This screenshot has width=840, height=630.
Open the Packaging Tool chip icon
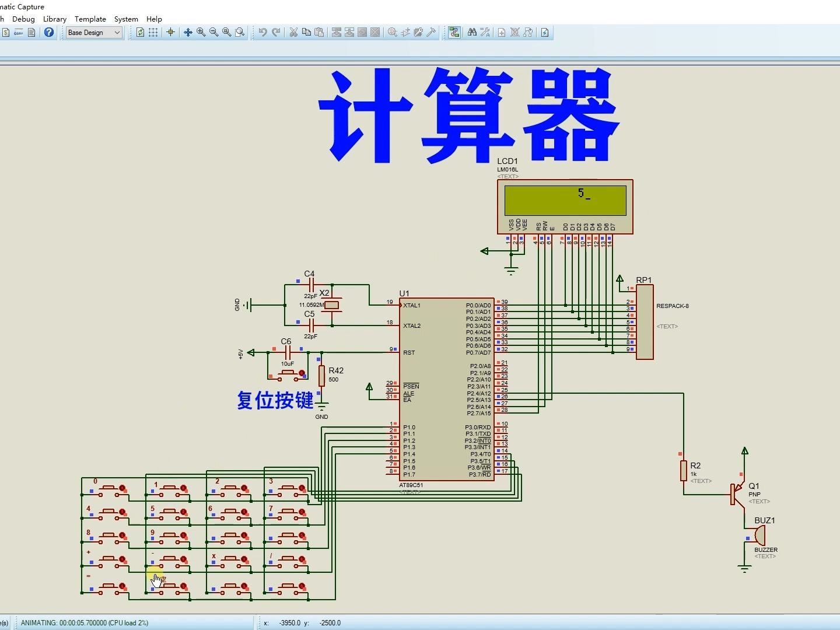(418, 32)
